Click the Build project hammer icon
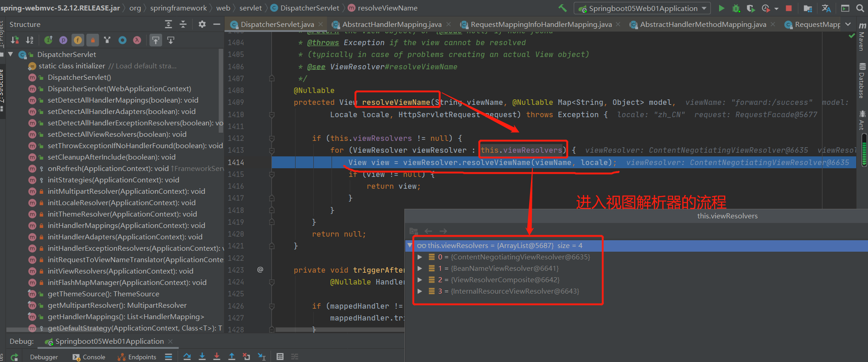868x362 pixels. (x=563, y=8)
